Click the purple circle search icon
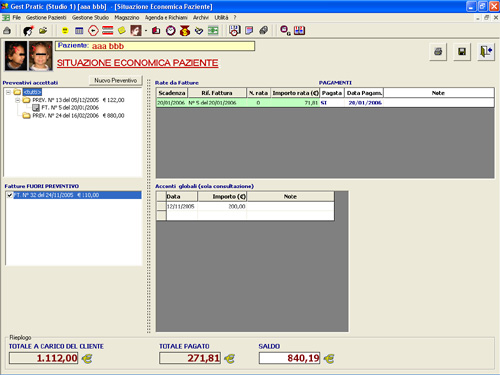The width and height of the screenshot is (500, 375). 285,31
